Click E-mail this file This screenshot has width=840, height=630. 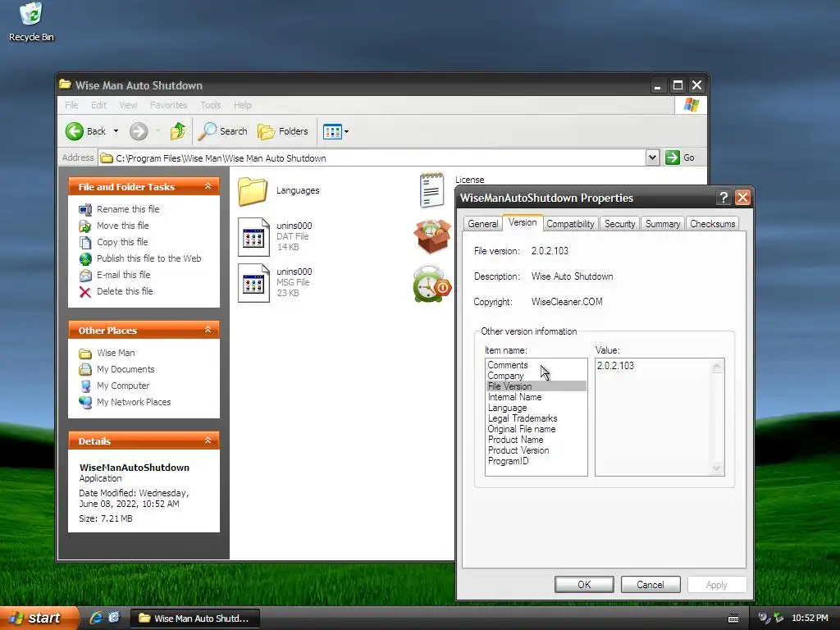click(x=124, y=275)
